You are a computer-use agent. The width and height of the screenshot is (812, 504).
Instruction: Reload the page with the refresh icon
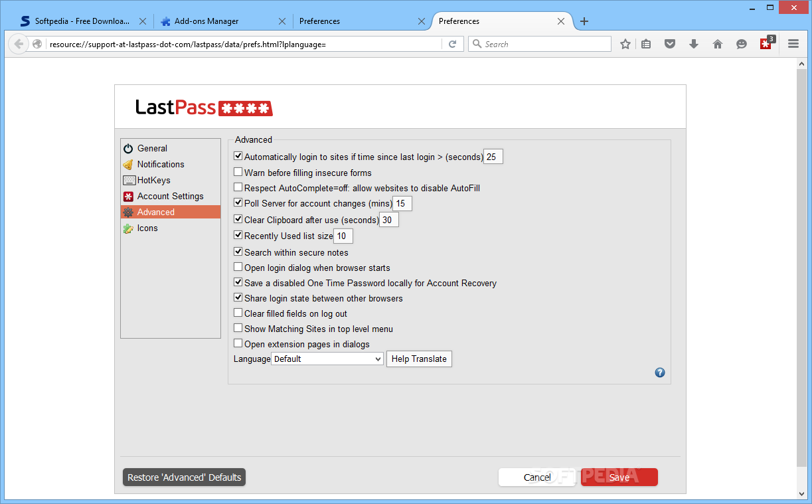(x=452, y=44)
